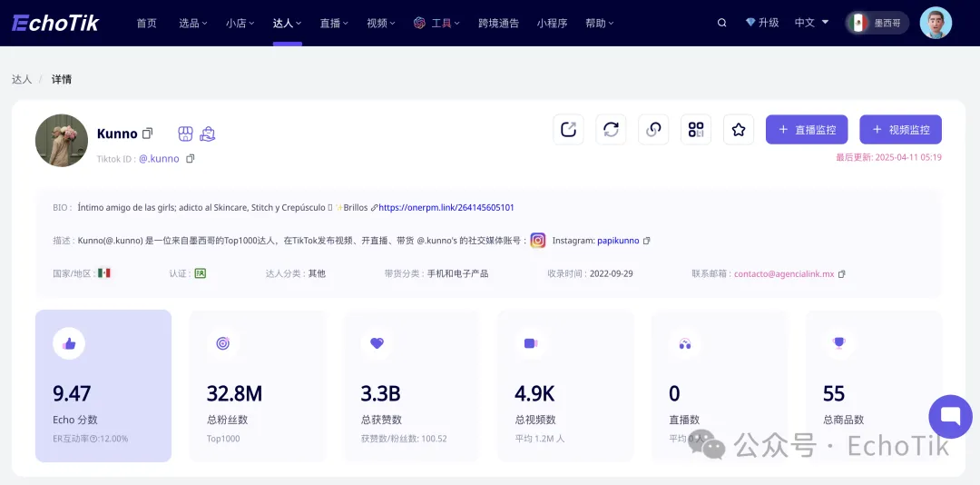Open the 小程序 menu item

(x=552, y=23)
